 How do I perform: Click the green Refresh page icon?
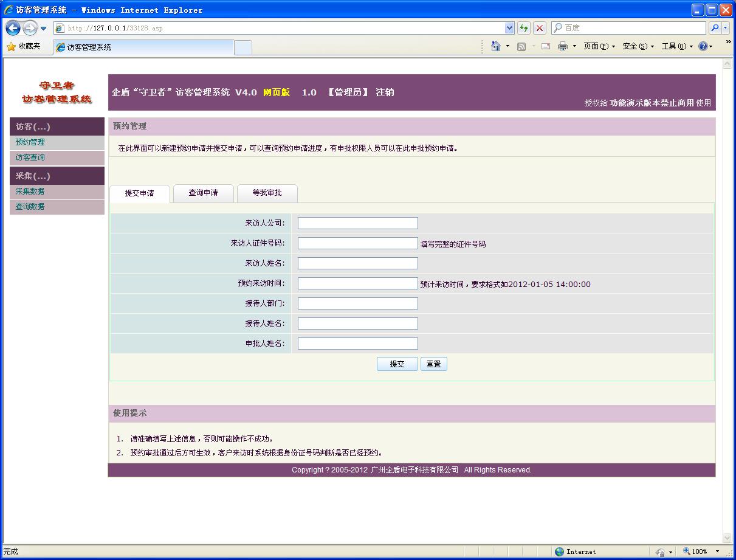(x=524, y=28)
